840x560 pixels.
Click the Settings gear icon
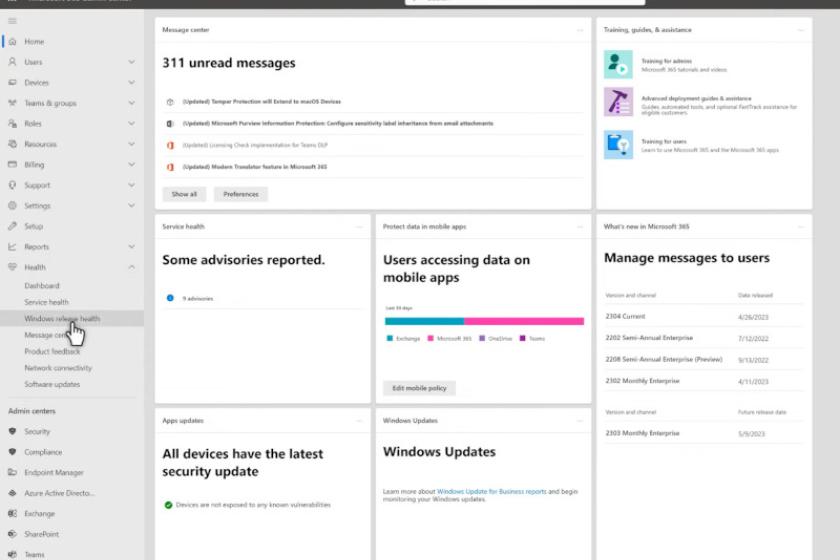[12, 205]
